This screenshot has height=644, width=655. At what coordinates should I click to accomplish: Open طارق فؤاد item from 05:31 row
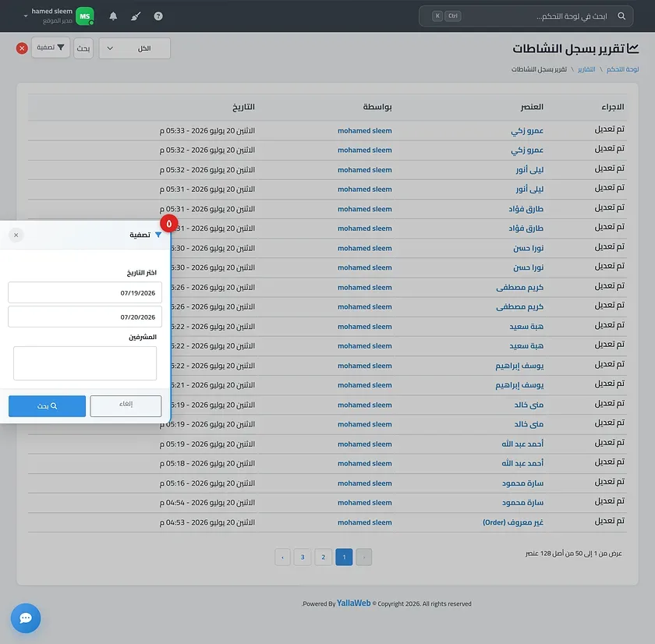pyautogui.click(x=526, y=209)
